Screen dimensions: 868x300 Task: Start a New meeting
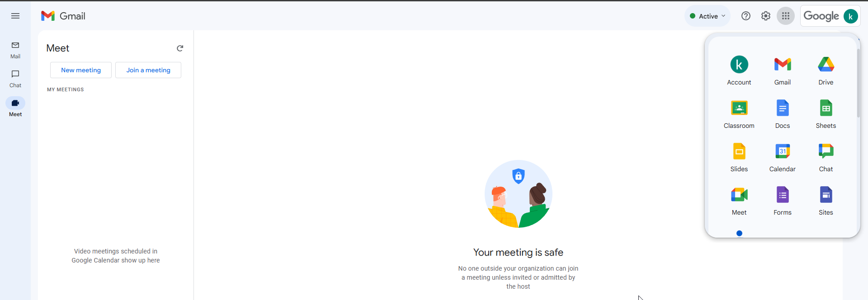[x=81, y=70]
